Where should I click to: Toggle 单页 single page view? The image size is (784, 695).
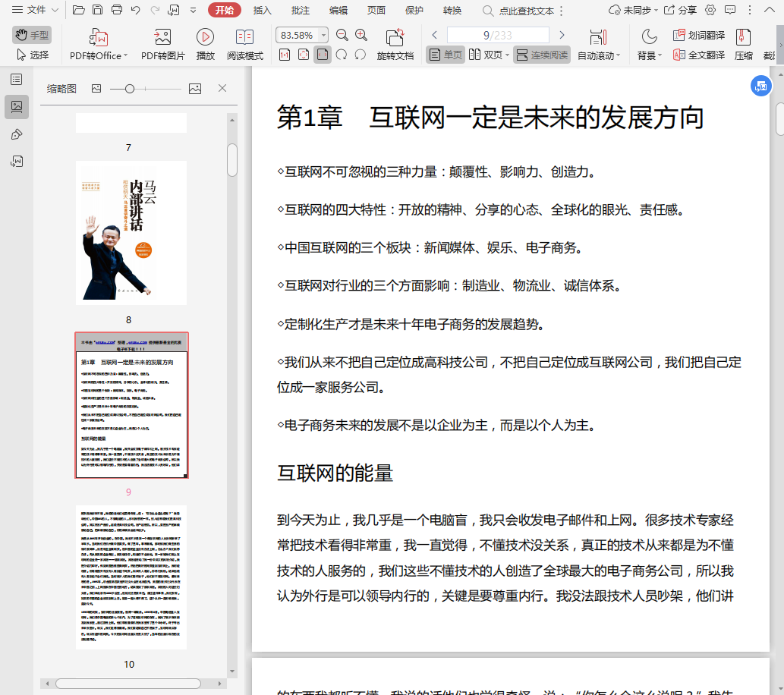coord(445,55)
